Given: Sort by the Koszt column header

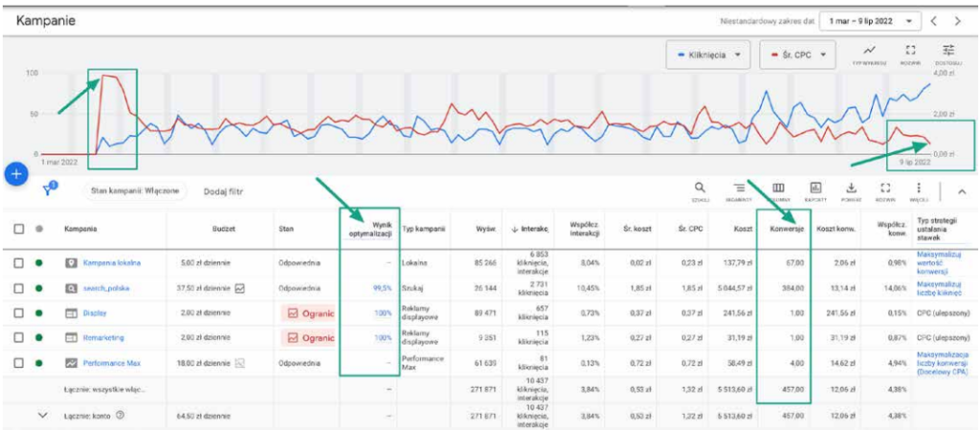Looking at the screenshot, I should pos(741,229).
